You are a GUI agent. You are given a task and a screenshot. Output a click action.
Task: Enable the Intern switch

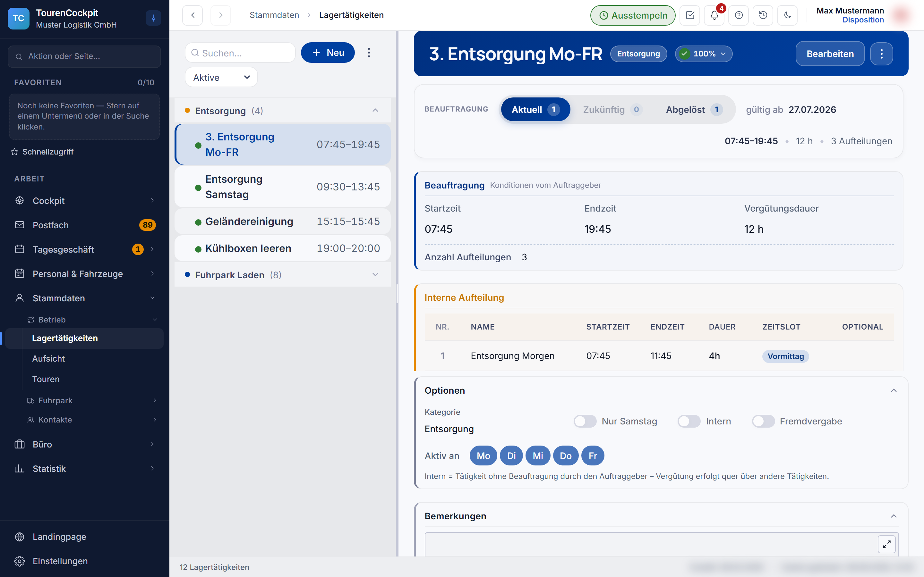click(x=689, y=421)
